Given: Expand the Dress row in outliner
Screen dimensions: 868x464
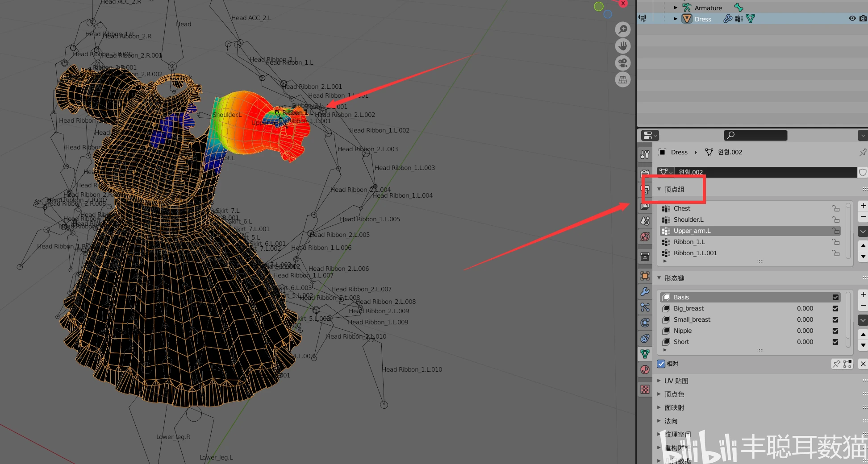Looking at the screenshot, I should [x=676, y=19].
